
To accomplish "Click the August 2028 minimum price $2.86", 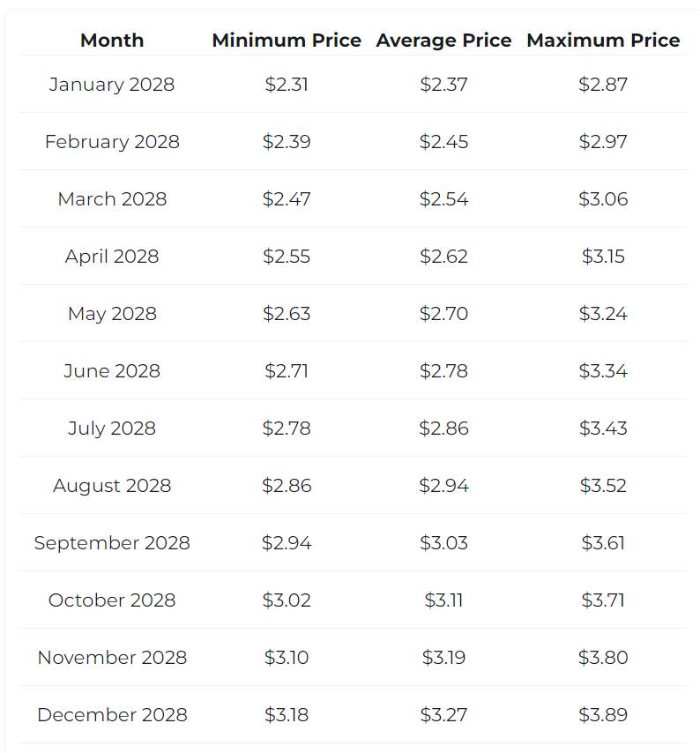I will point(287,486).
